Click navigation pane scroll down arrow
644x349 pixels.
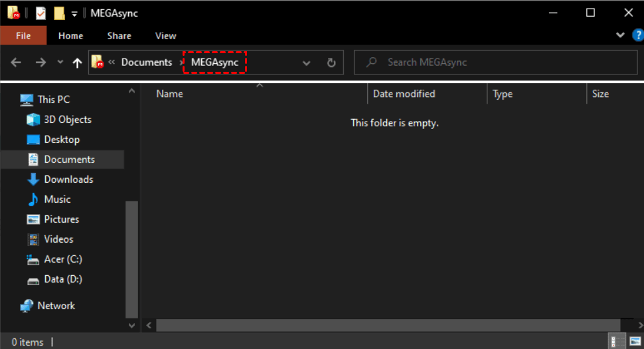(132, 326)
